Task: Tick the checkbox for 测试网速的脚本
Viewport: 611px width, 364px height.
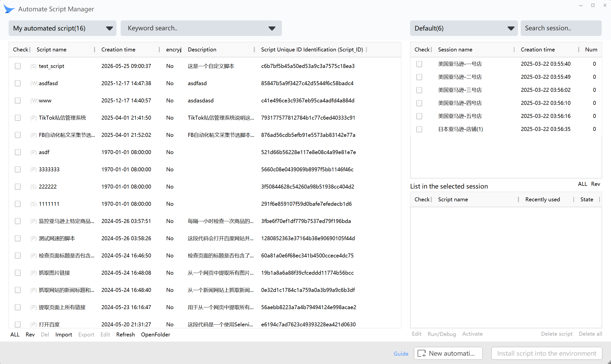Action: [x=18, y=238]
